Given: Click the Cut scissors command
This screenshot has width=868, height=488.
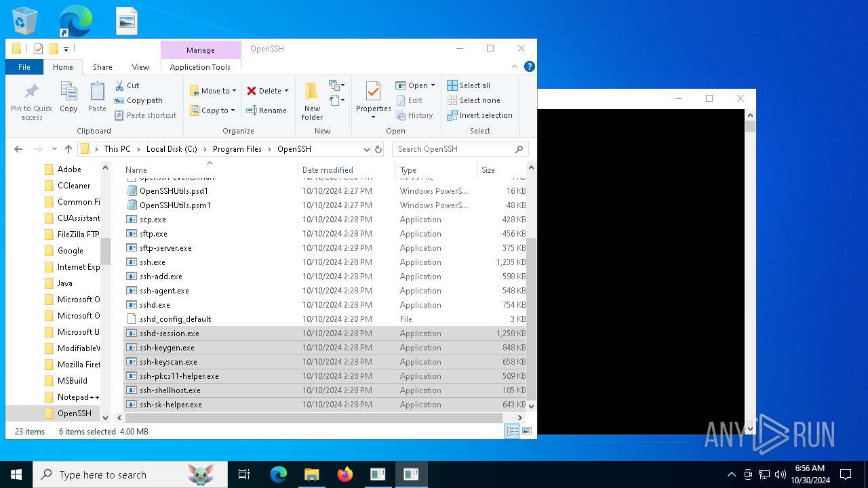Looking at the screenshot, I should [127, 85].
